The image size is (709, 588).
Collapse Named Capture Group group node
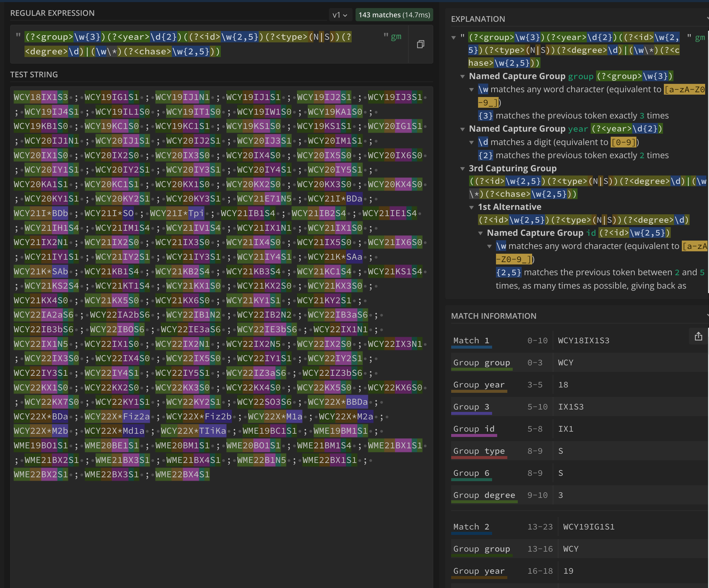click(463, 77)
